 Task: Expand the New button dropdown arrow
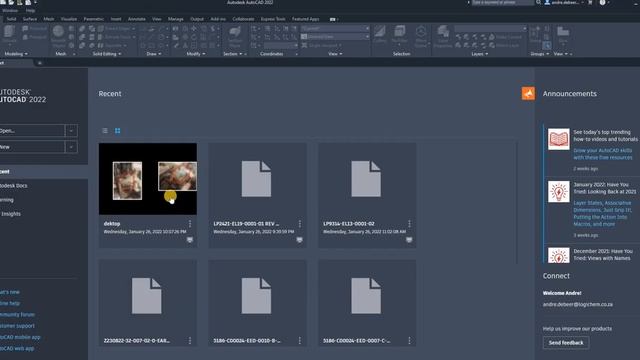coord(71,147)
